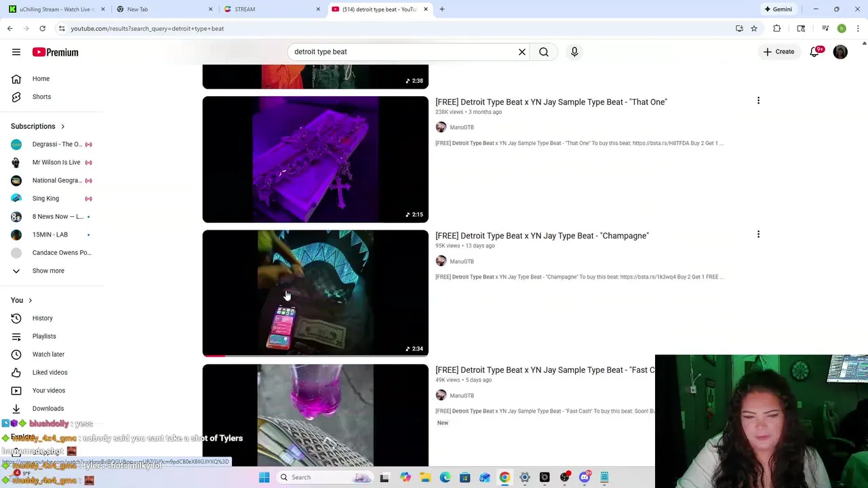
Task: Open the YouTube account avatar menu
Action: 840,52
